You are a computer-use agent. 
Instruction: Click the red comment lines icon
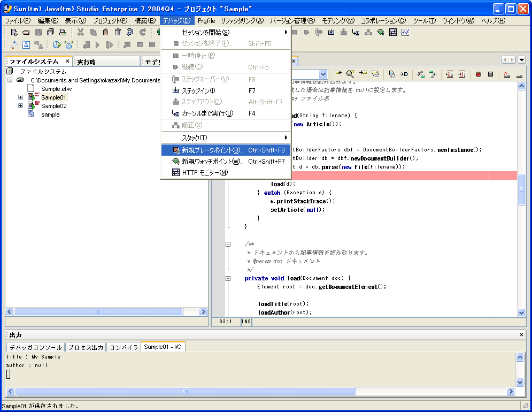[507, 74]
